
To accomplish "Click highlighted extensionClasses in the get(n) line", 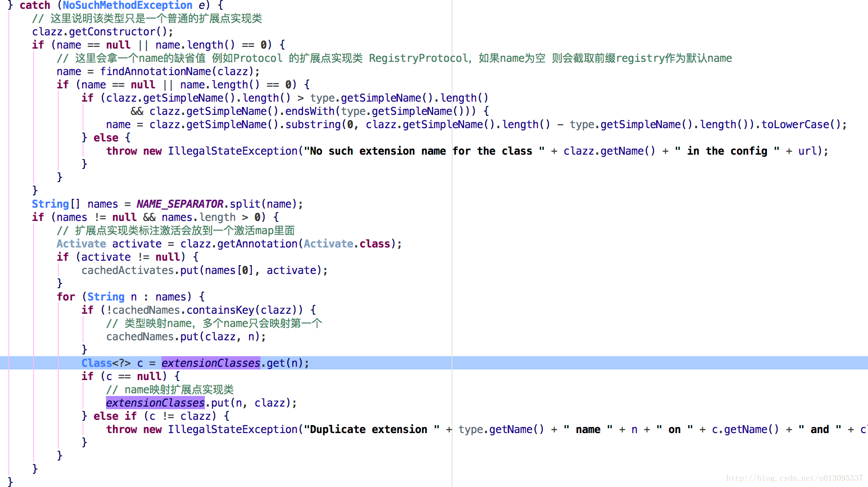I will click(x=211, y=363).
